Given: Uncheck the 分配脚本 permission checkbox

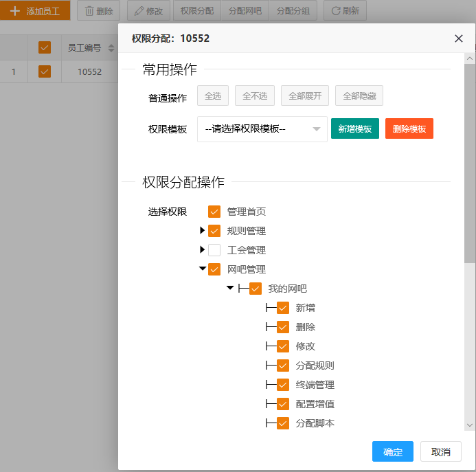Looking at the screenshot, I should [283, 423].
